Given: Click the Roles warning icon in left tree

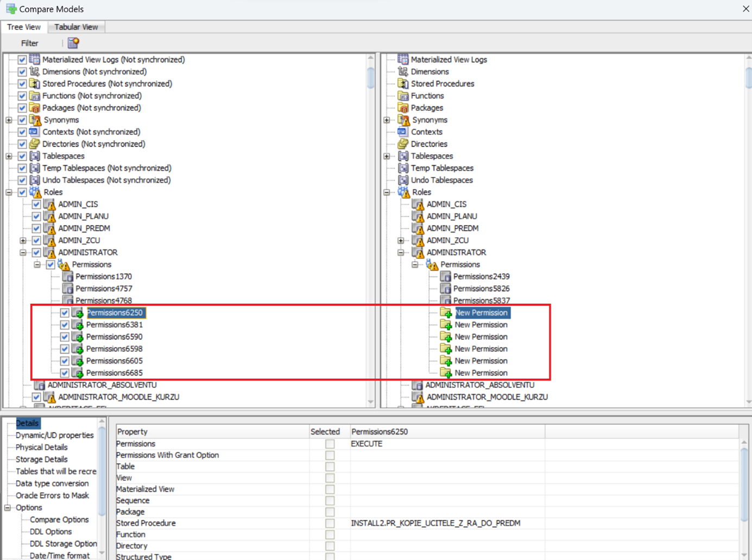Looking at the screenshot, I should point(35,192).
